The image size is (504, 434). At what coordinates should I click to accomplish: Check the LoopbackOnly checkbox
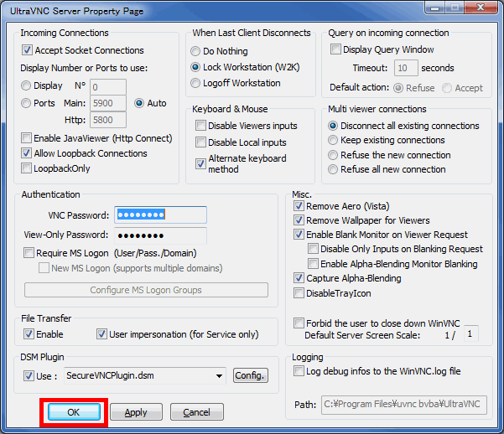click(x=26, y=168)
